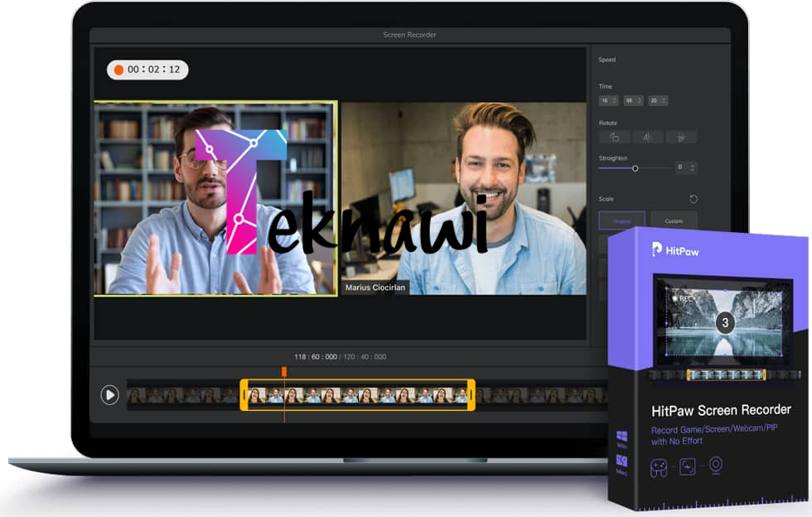
Task: Click the orange playhead marker on timeline
Action: click(x=283, y=371)
